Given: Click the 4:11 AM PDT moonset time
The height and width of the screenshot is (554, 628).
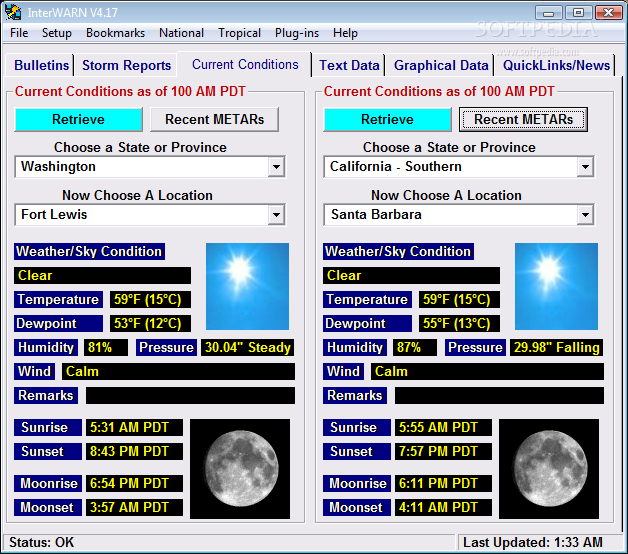Looking at the screenshot, I should (443, 508).
